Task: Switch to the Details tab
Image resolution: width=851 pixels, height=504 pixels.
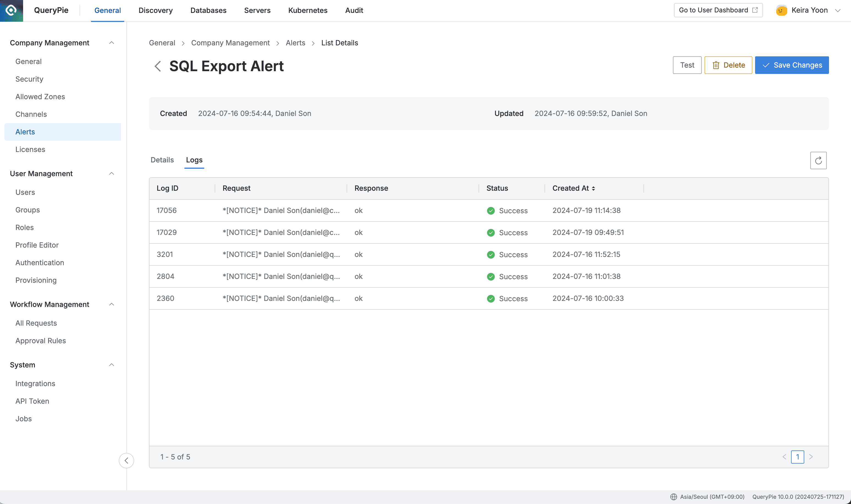Action: pyautogui.click(x=162, y=160)
